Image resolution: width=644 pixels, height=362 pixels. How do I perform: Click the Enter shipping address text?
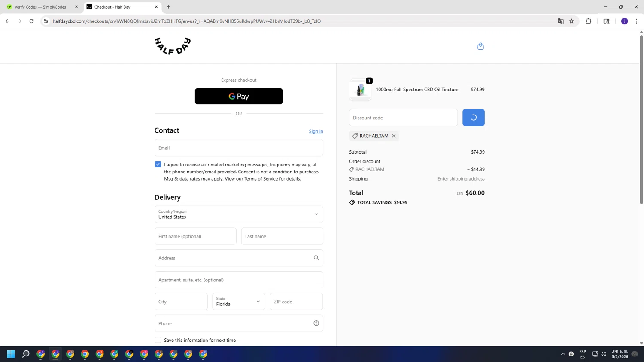click(461, 179)
